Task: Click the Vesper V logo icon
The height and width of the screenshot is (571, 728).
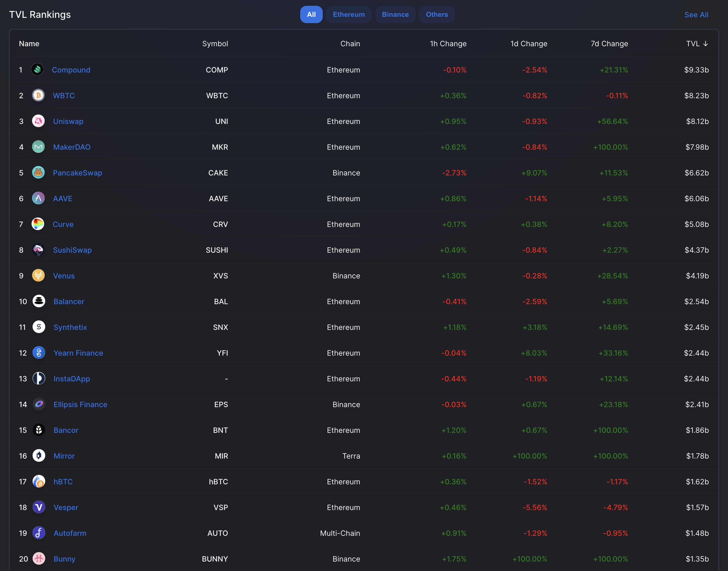Action: point(39,507)
